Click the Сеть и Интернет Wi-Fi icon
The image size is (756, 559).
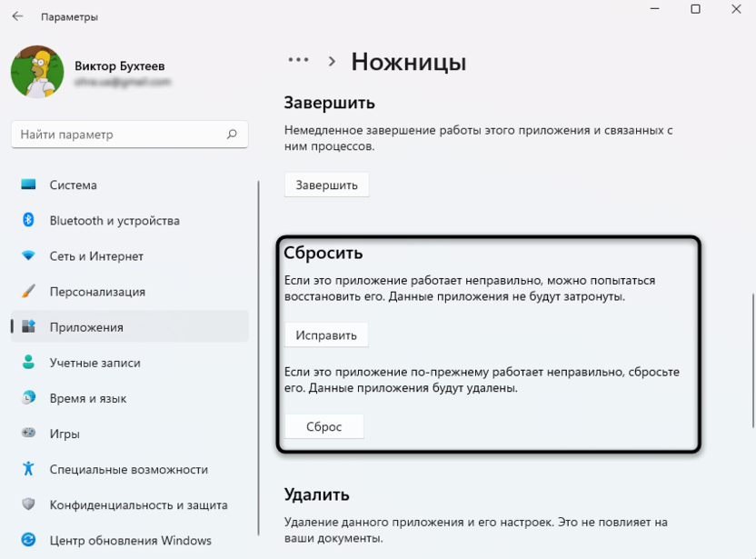point(28,255)
